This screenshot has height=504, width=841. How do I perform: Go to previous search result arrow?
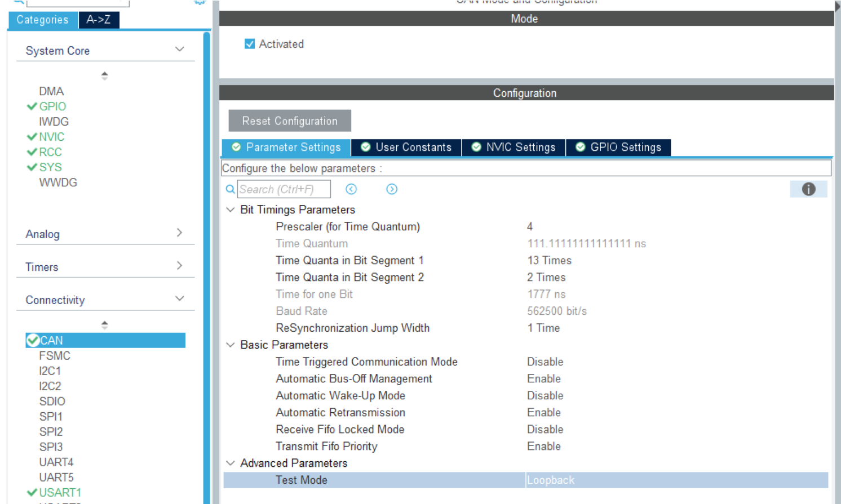(351, 189)
